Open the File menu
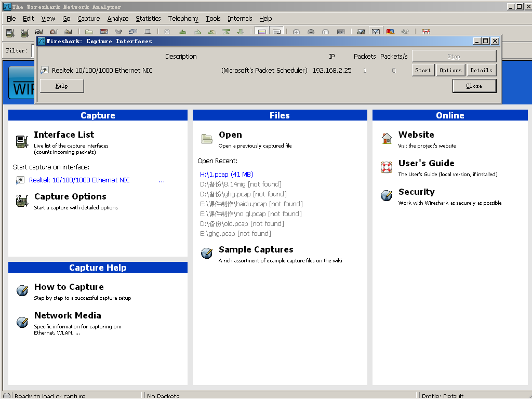 (x=11, y=19)
